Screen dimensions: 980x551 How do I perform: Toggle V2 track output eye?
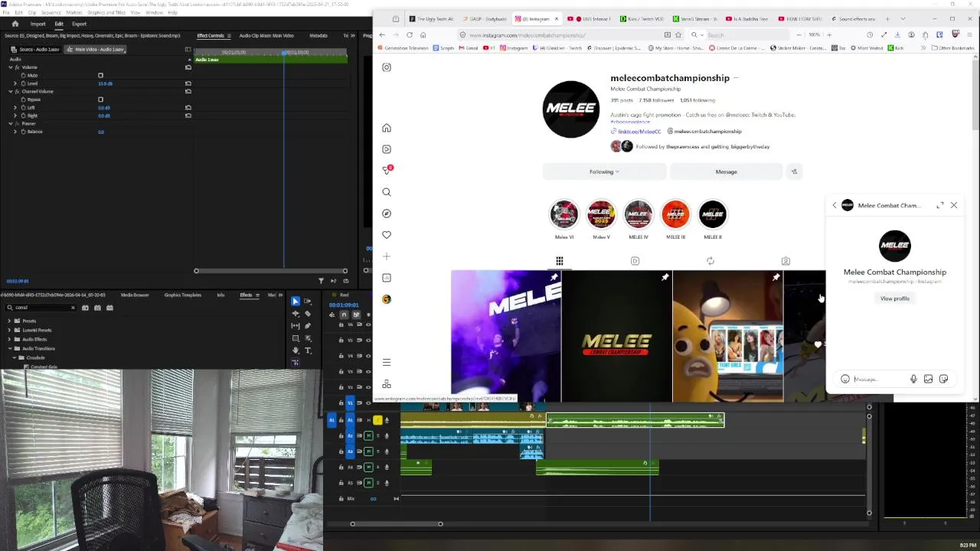(368, 387)
